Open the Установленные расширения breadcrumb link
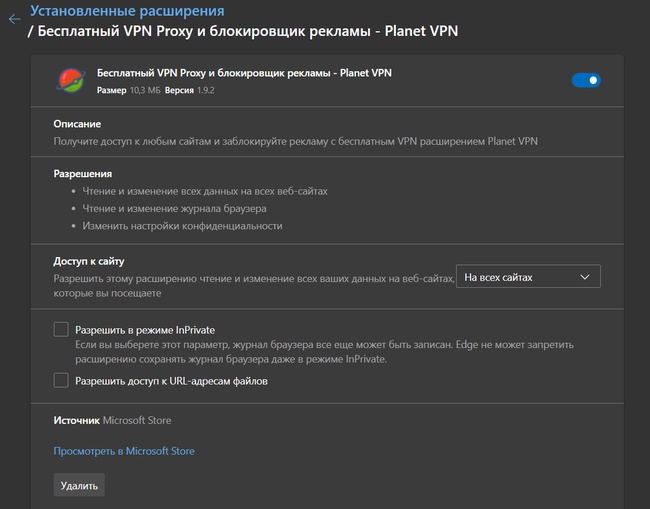 tap(127, 11)
